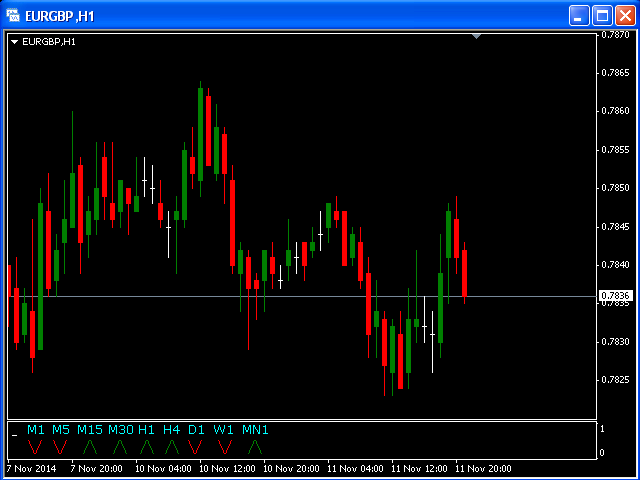The width and height of the screenshot is (640, 480).
Task: Minimize the EURGBP,H1 chart window
Action: click(580, 15)
